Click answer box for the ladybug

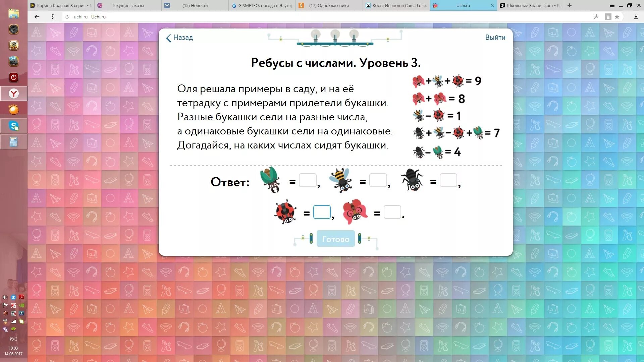point(322,212)
